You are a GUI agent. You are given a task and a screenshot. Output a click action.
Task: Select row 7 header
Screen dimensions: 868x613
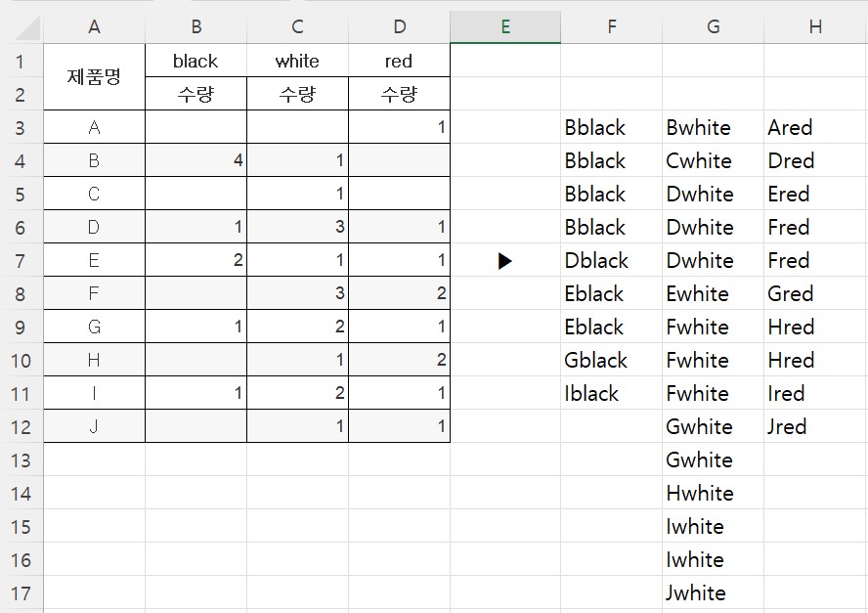pos(22,260)
